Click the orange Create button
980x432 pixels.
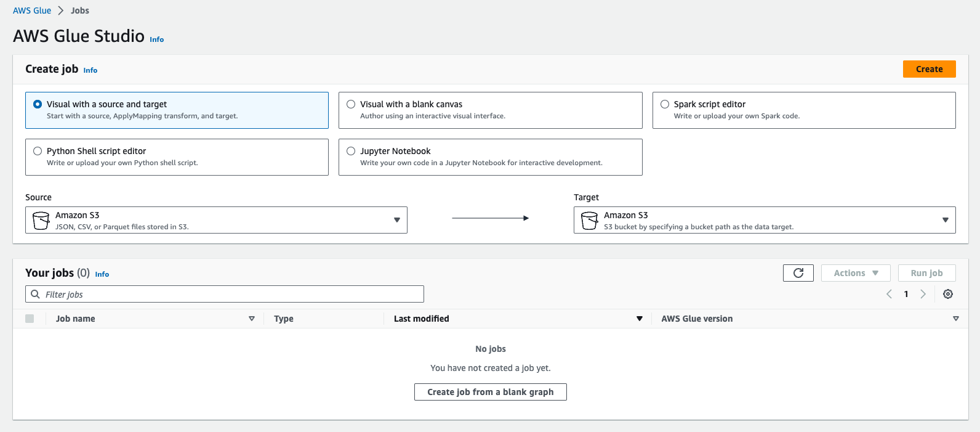point(929,69)
